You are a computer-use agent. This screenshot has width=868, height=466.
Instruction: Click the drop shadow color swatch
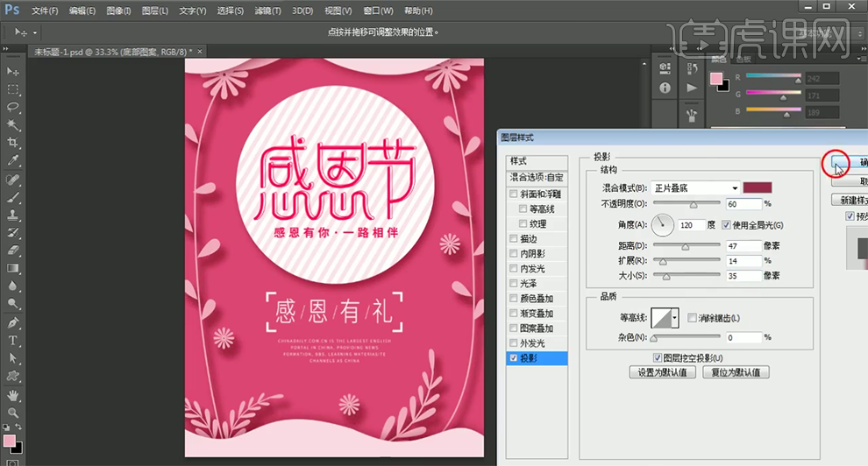757,188
